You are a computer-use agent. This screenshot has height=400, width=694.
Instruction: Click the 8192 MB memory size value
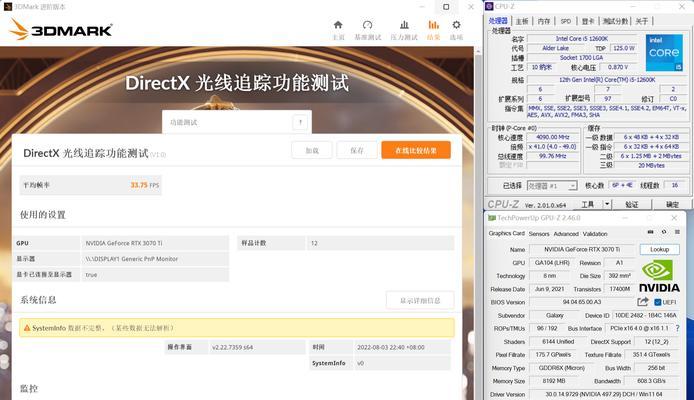554,381
